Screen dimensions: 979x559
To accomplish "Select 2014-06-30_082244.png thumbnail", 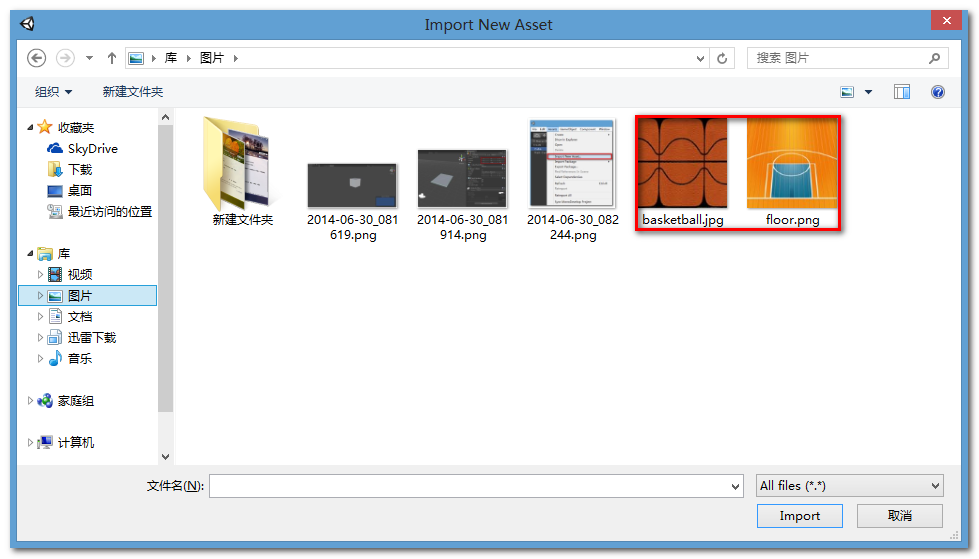I will [573, 163].
